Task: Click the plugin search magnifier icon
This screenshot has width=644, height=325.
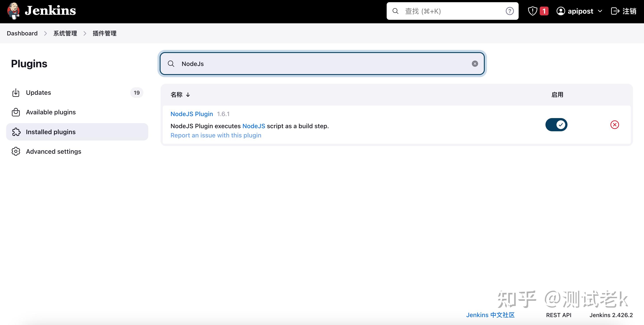Action: [171, 64]
